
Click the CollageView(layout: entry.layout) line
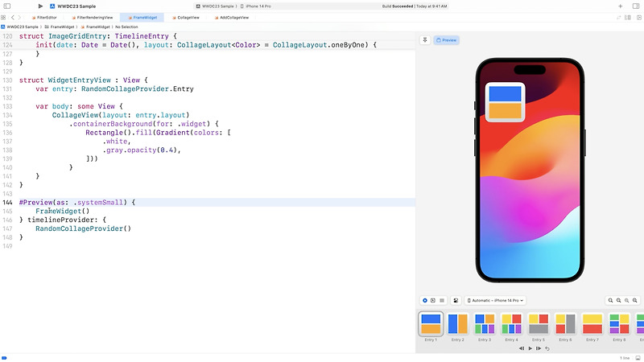121,115
